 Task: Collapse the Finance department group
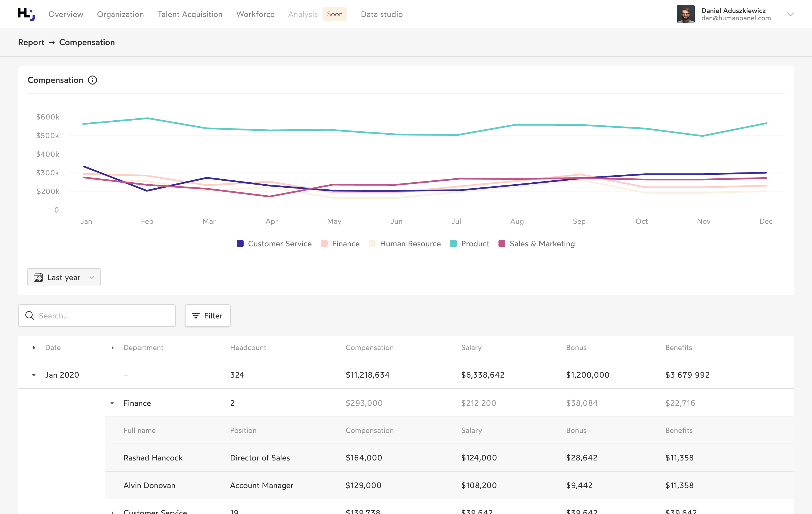click(112, 403)
